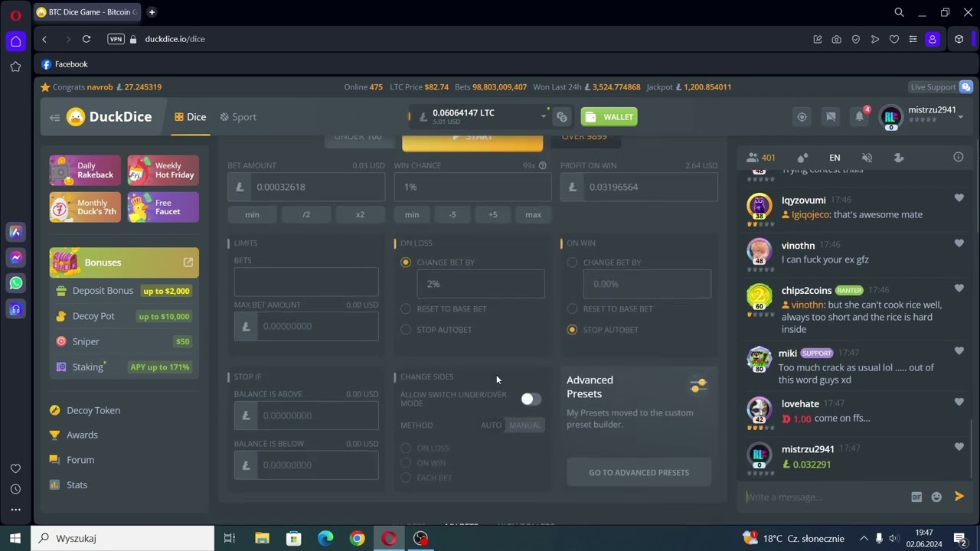Open chat rain droplets icon
Viewport: 980px width, 551px height.
[802, 158]
